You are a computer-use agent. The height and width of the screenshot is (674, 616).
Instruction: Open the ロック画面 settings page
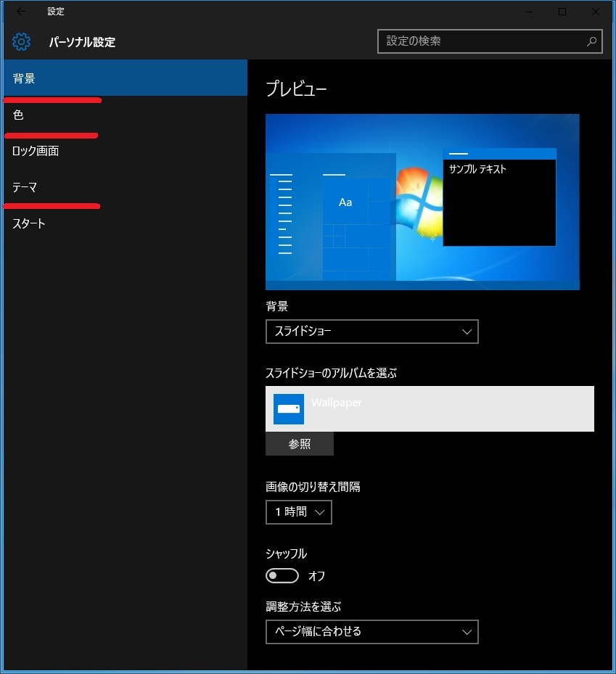coord(125,151)
